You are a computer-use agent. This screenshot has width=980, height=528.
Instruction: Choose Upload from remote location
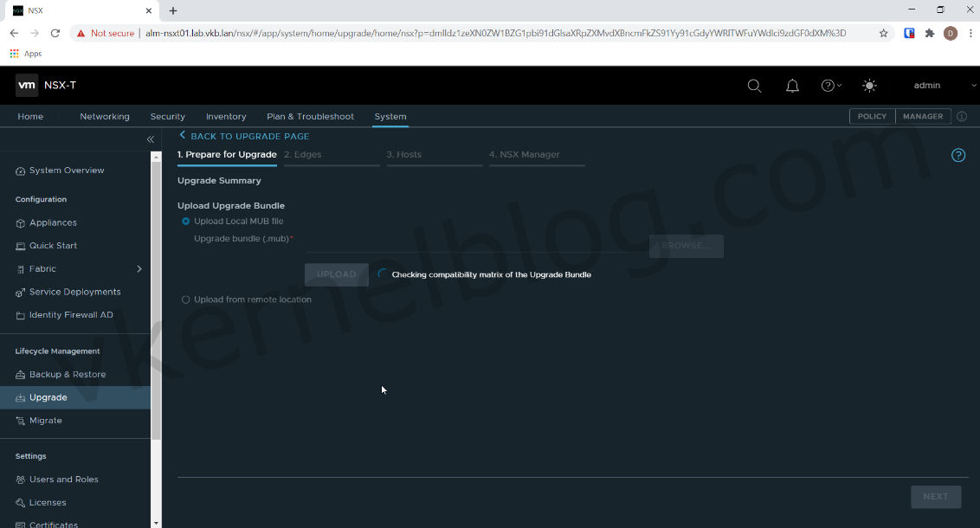[185, 299]
